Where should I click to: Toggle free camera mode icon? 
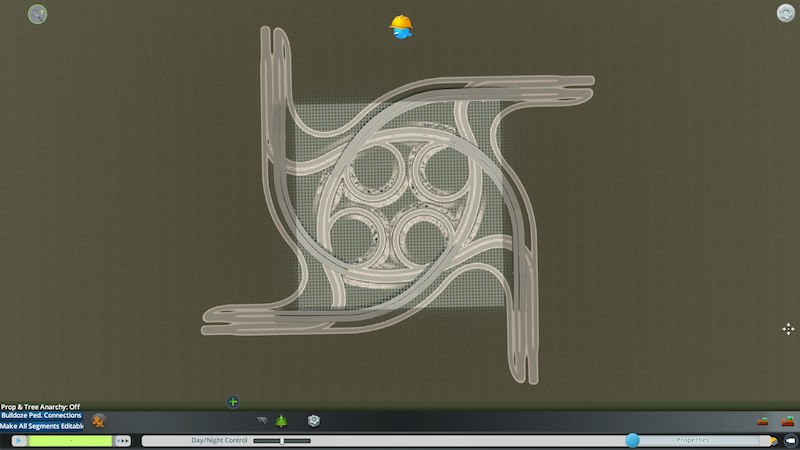click(790, 440)
